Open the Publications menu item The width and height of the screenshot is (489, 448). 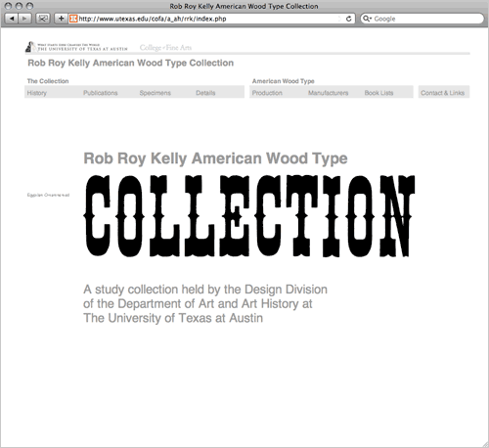(101, 93)
